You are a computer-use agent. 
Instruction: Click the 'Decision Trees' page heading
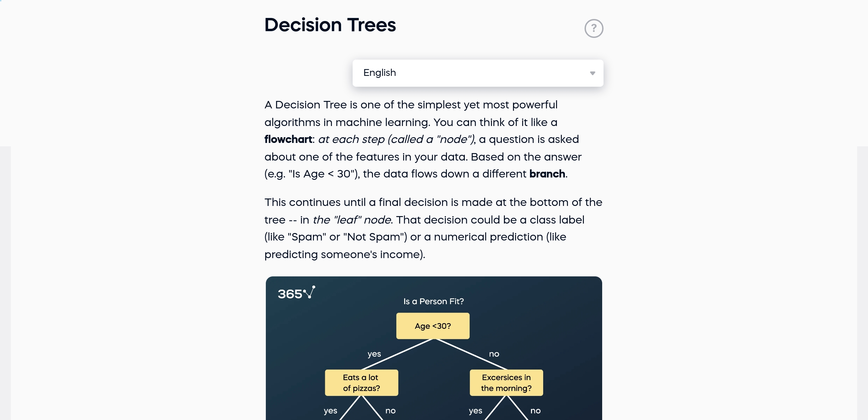[330, 25]
